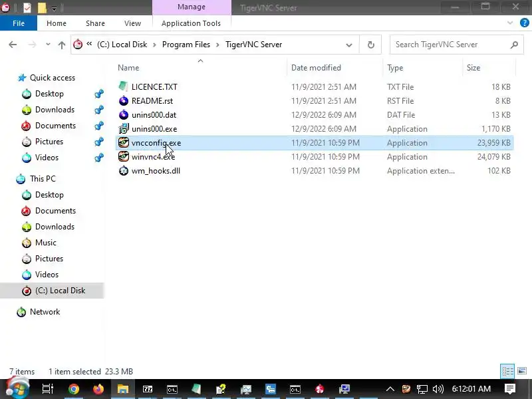Open Network in navigation pane
532x399 pixels.
[x=45, y=312]
